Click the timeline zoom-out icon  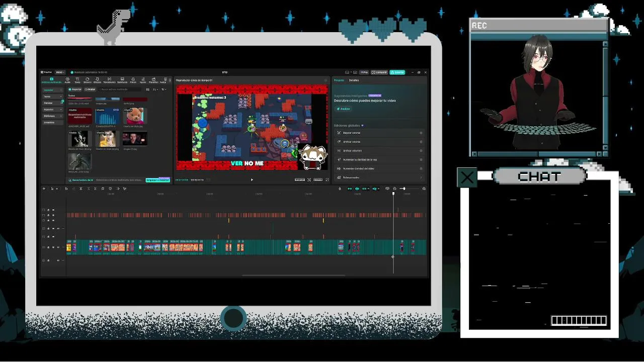pos(394,189)
